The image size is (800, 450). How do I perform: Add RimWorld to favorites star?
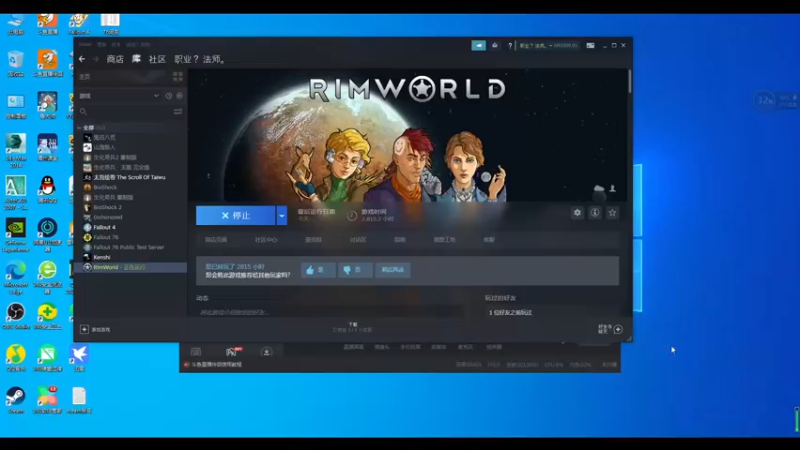coord(613,213)
